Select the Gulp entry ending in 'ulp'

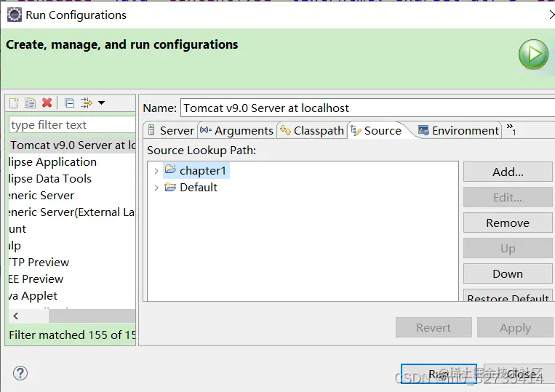(x=15, y=246)
